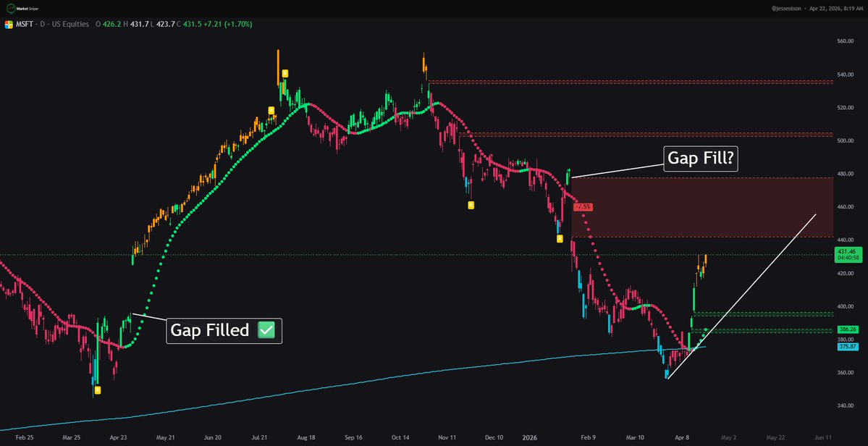The height and width of the screenshot is (446, 868).
Task: Click the Jun 11 date axis label
Action: coord(824,437)
